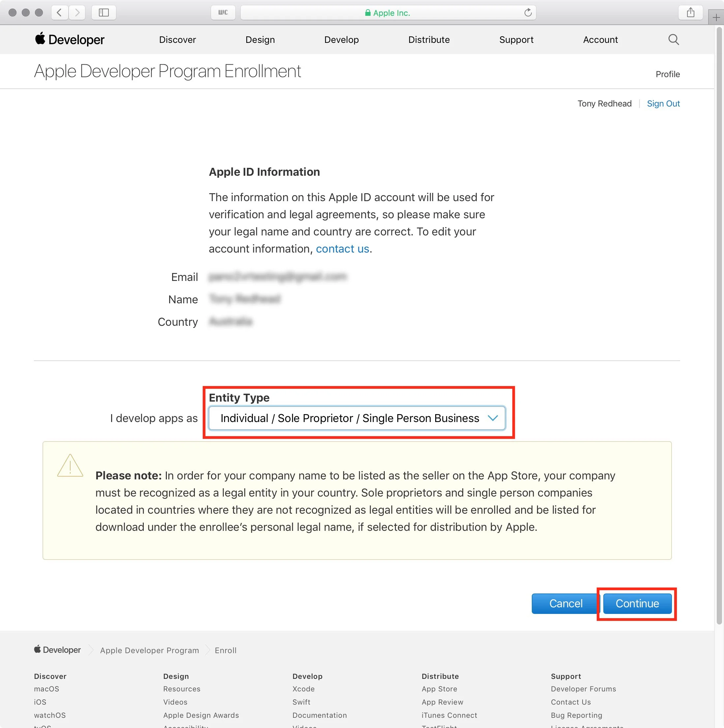Open the Distribute menu
This screenshot has width=724, height=728.
coord(429,40)
